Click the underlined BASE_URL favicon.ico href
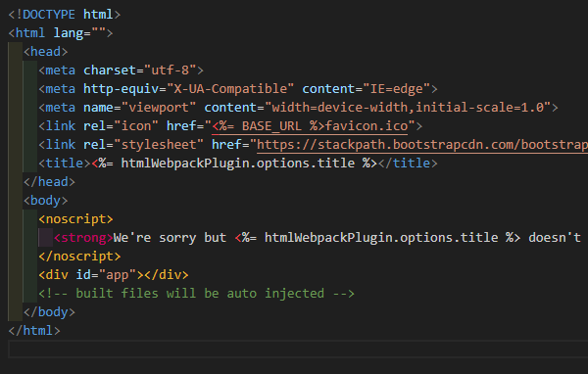 coord(310,126)
